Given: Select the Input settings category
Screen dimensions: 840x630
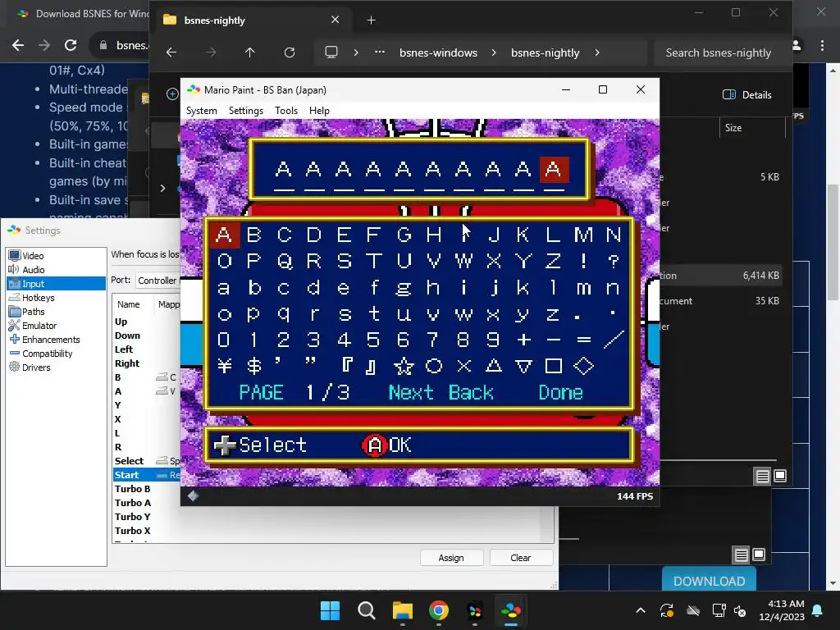Looking at the screenshot, I should tap(56, 283).
